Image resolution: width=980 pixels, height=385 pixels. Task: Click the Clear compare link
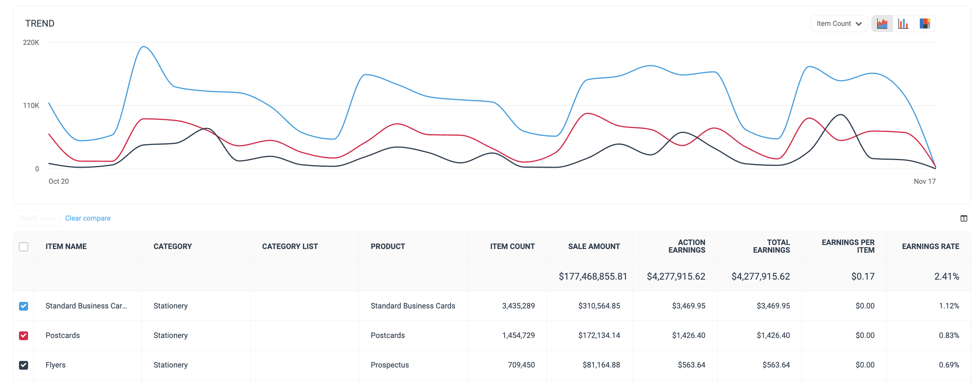pos(88,218)
